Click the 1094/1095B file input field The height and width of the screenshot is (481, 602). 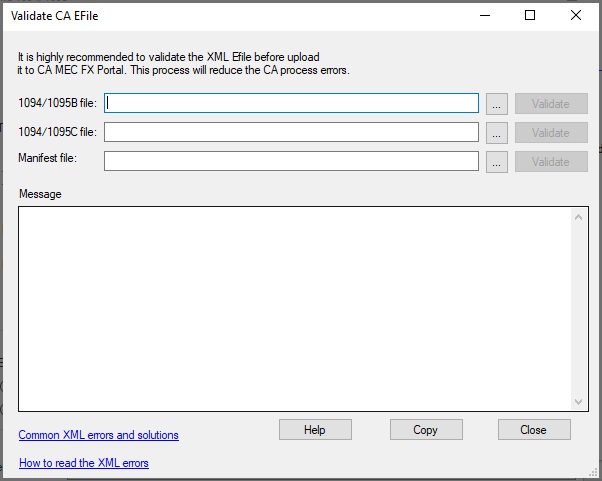tap(291, 103)
